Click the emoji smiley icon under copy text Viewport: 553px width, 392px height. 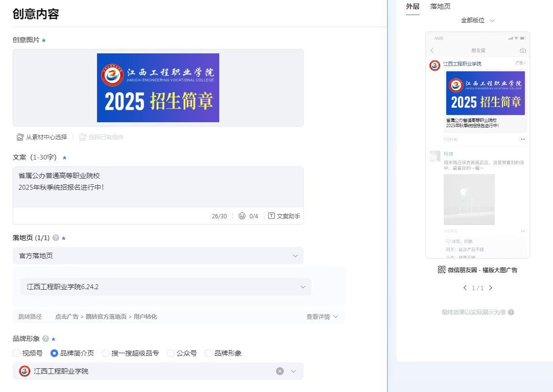coord(242,216)
